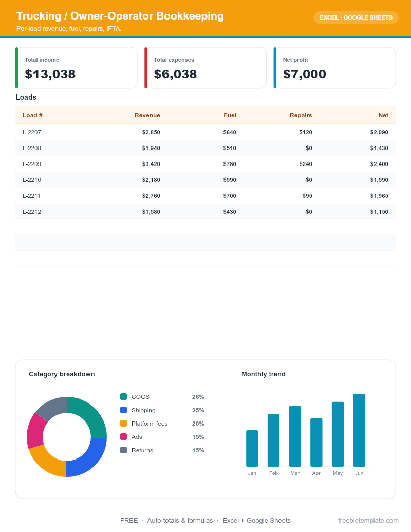The width and height of the screenshot is (411, 532).
Task: Click the Category breakdown heading
Action: [62, 374]
